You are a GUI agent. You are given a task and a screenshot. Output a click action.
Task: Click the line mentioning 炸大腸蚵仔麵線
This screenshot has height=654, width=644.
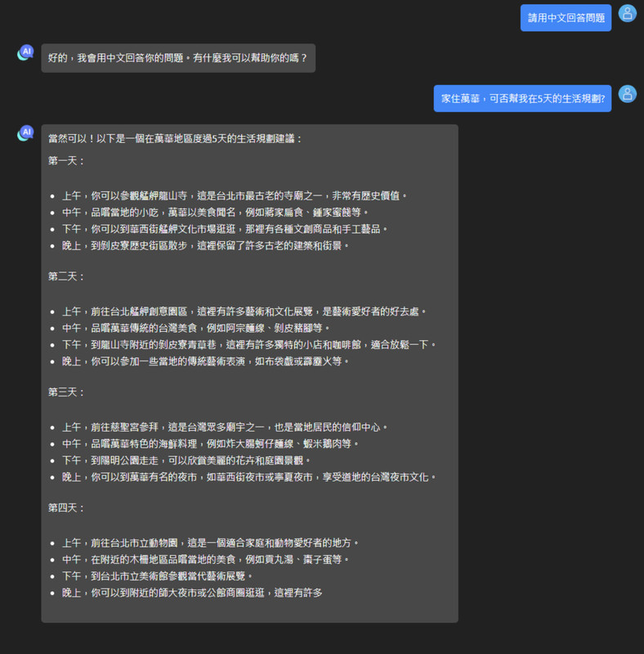point(211,444)
